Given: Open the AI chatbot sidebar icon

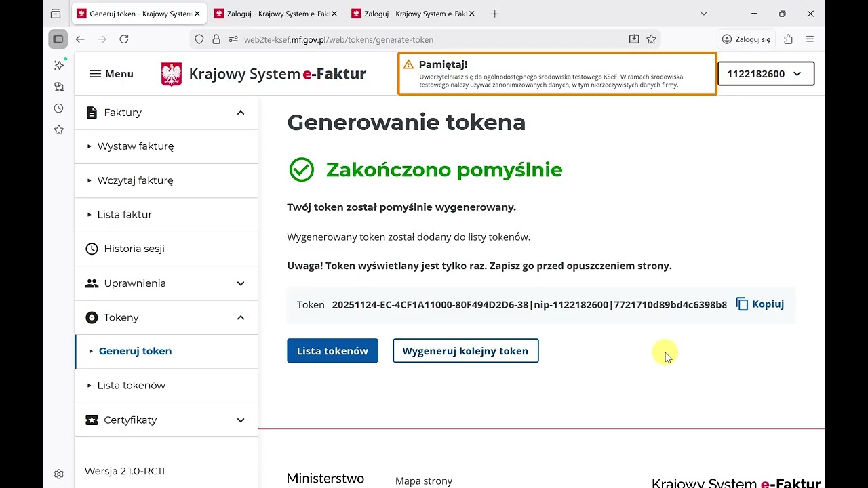Looking at the screenshot, I should pos(59,65).
